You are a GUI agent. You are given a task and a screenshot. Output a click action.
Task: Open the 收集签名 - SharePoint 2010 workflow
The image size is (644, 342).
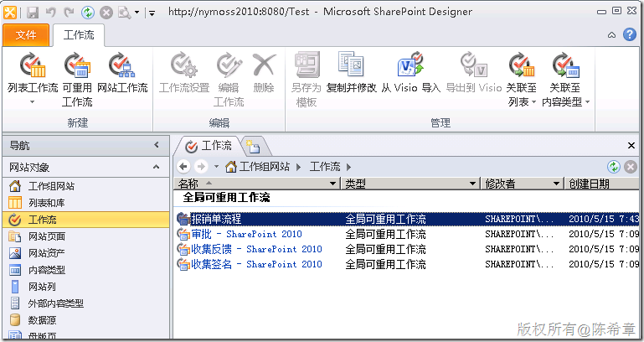pos(256,264)
